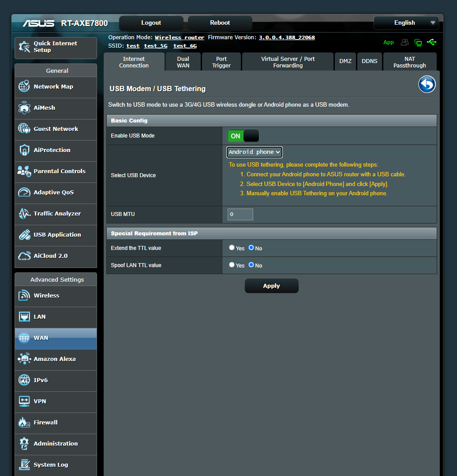The width and height of the screenshot is (457, 476).
Task: Click the Firewall flame icon
Action: (x=24, y=422)
